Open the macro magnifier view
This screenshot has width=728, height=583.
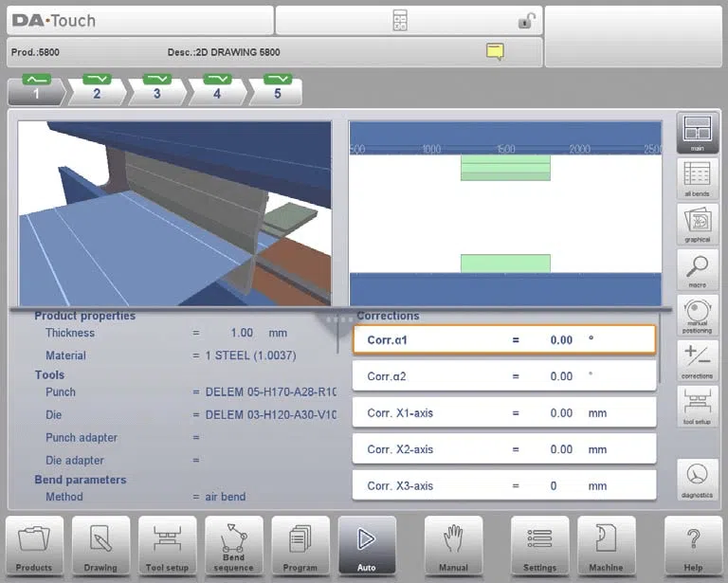[x=698, y=269]
